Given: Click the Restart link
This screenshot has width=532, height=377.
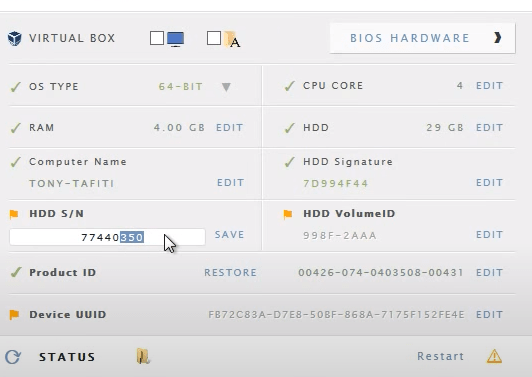Looking at the screenshot, I should point(440,356).
